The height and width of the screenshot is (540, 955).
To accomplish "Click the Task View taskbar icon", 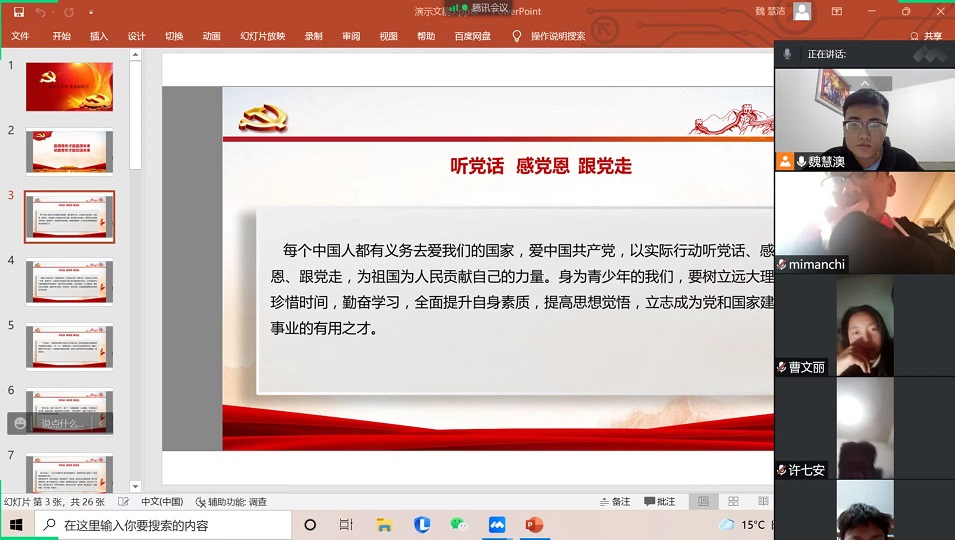I will point(346,525).
